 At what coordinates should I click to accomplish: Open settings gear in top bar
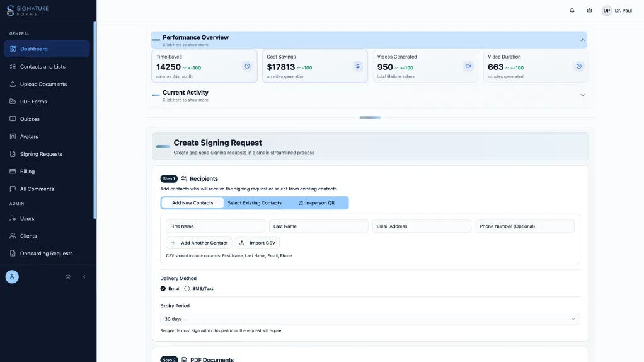(589, 11)
